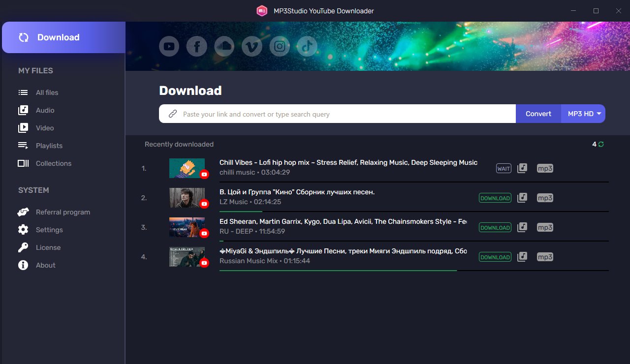Click music library icon on MiyaGi row

522,257
